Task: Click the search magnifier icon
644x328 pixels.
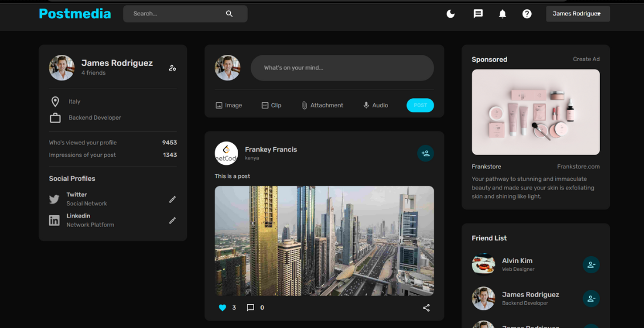Action: point(229,14)
